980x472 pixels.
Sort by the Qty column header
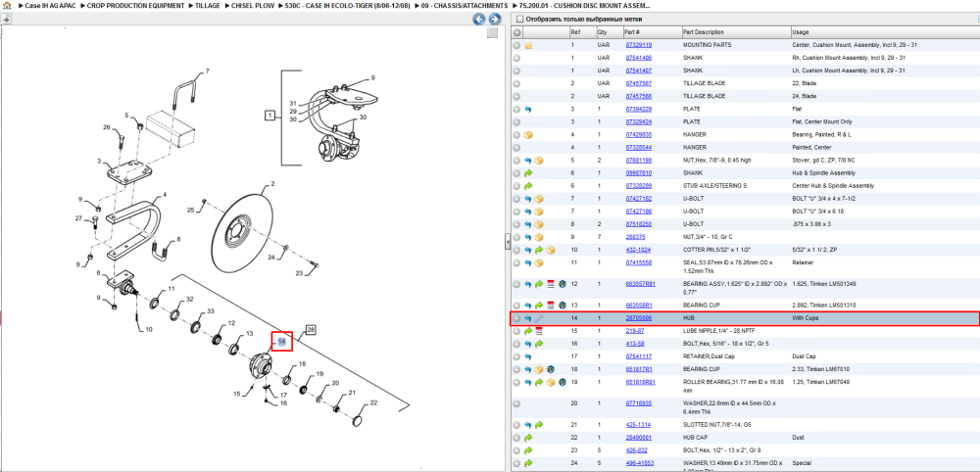(602, 32)
